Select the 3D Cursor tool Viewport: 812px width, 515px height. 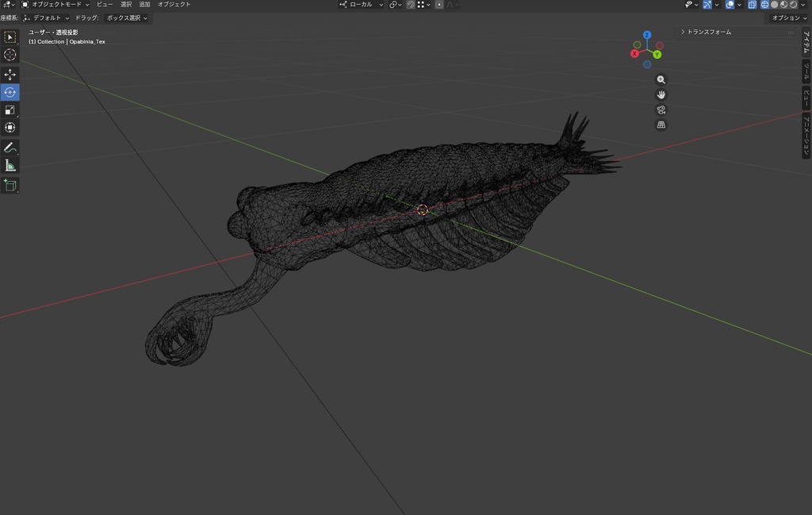tap(10, 55)
